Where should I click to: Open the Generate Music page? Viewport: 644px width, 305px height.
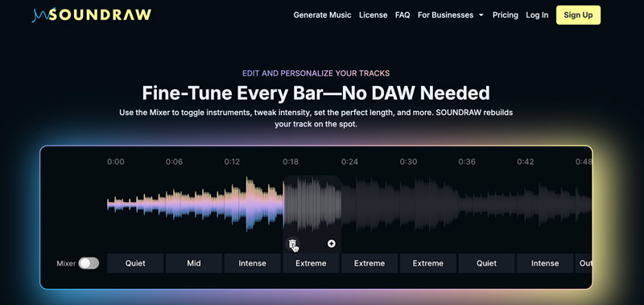pyautogui.click(x=323, y=15)
